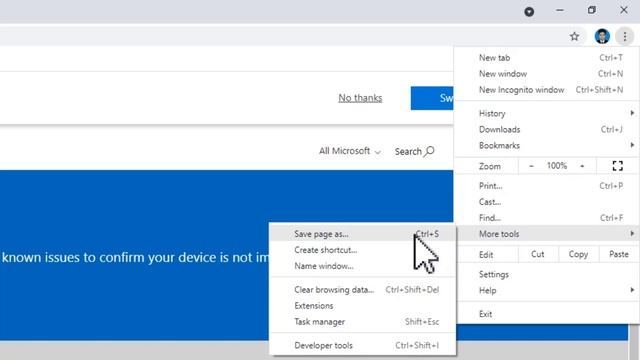Click Copy in the Edit row
The height and width of the screenshot is (360, 640).
coord(578,254)
